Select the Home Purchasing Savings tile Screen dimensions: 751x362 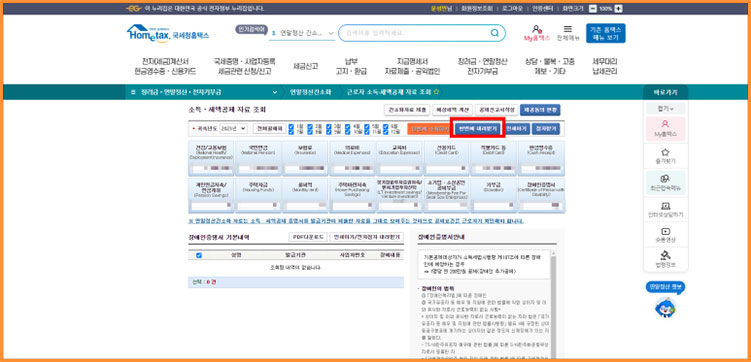352,196
